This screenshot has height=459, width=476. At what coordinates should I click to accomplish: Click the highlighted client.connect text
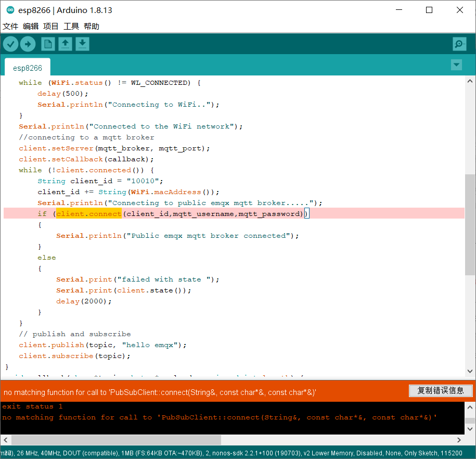pyautogui.click(x=88, y=214)
